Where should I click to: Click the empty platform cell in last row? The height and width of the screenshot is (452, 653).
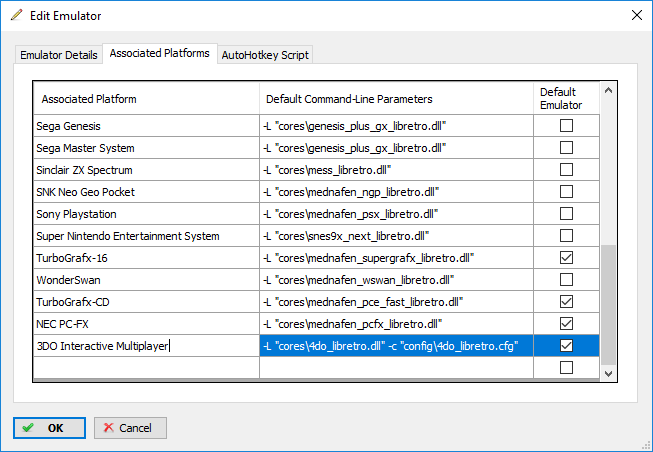[x=146, y=367]
